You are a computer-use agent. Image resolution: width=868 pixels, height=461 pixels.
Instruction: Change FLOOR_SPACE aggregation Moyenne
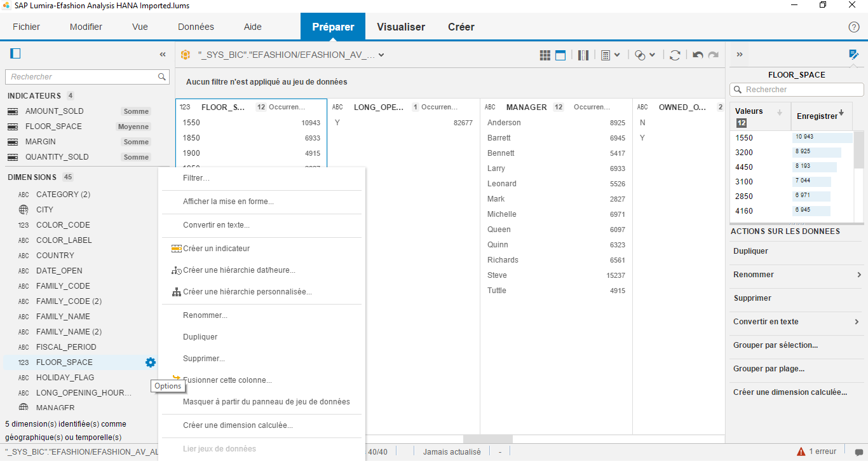pos(133,127)
